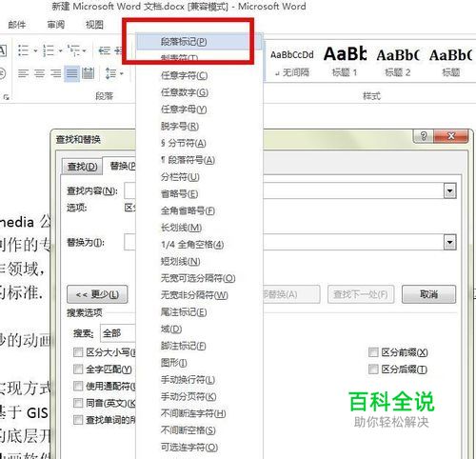
Task: Center-align the paragraph text
Action: click(x=40, y=73)
